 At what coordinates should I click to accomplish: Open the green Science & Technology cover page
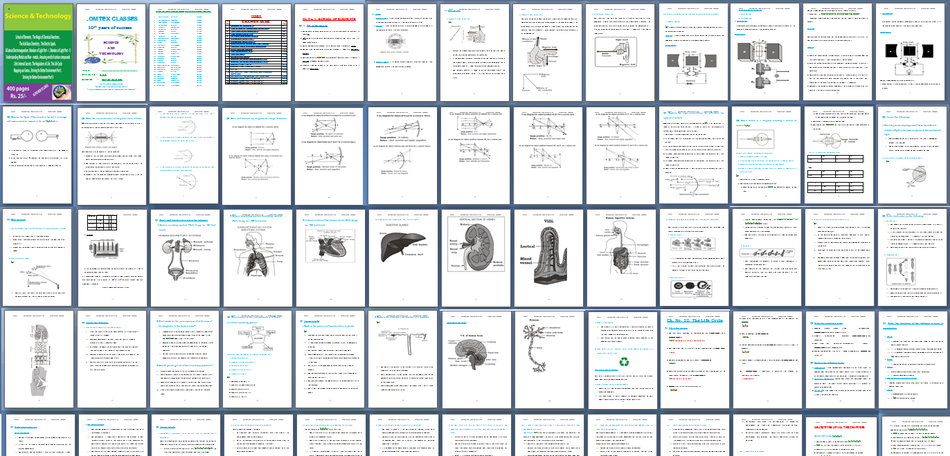tap(38, 52)
